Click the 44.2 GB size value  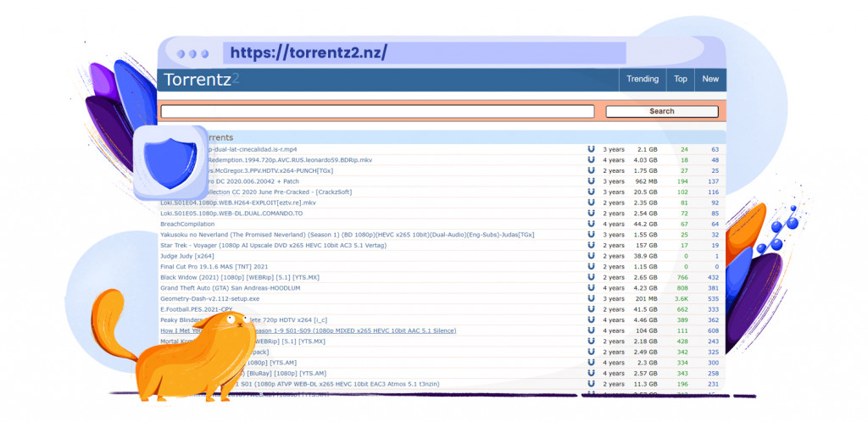(646, 224)
